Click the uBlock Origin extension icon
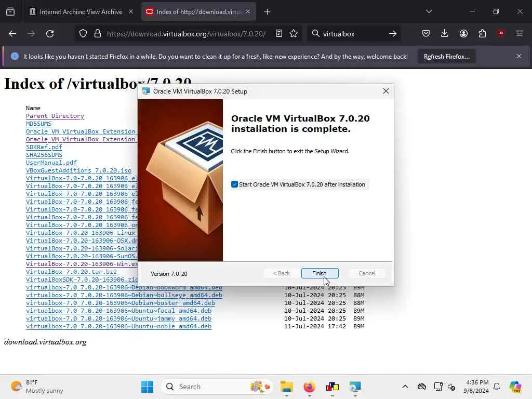 click(x=501, y=33)
